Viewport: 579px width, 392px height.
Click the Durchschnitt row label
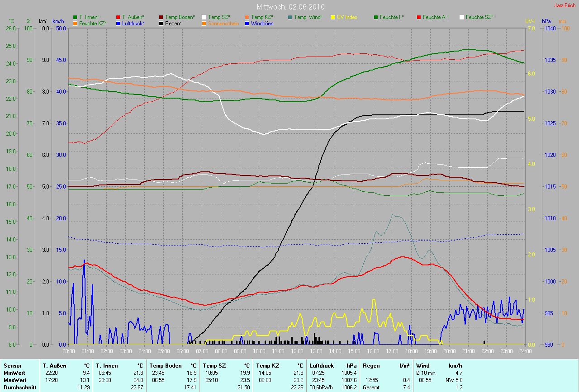(19, 387)
